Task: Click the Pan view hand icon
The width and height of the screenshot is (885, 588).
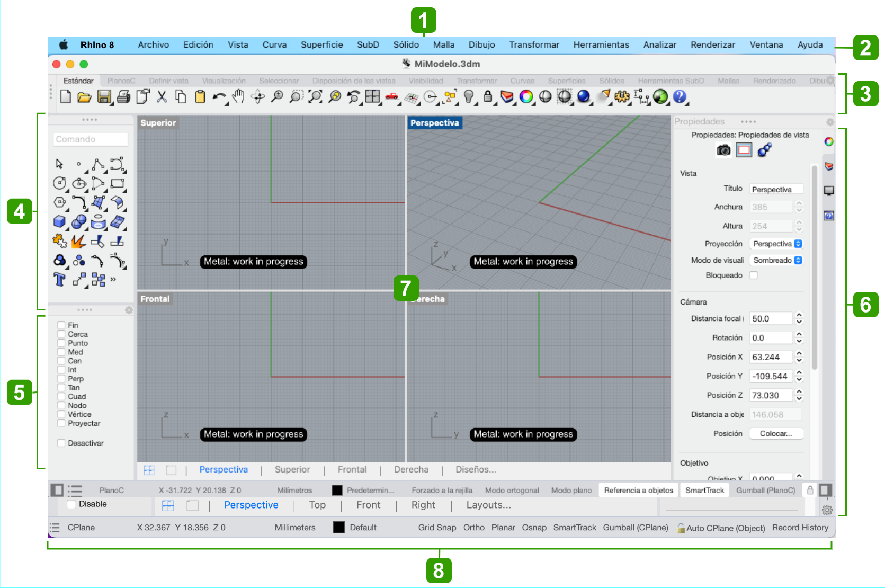Action: tap(239, 96)
